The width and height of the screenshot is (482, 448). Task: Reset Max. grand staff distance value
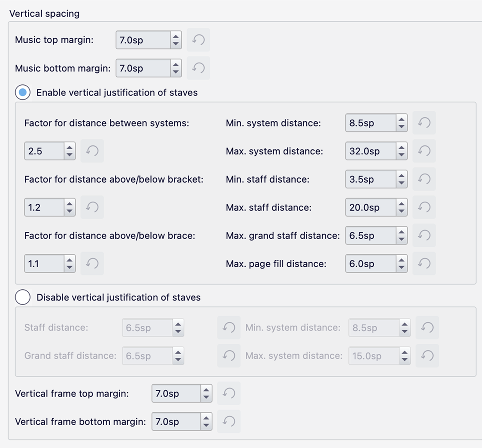(x=424, y=235)
